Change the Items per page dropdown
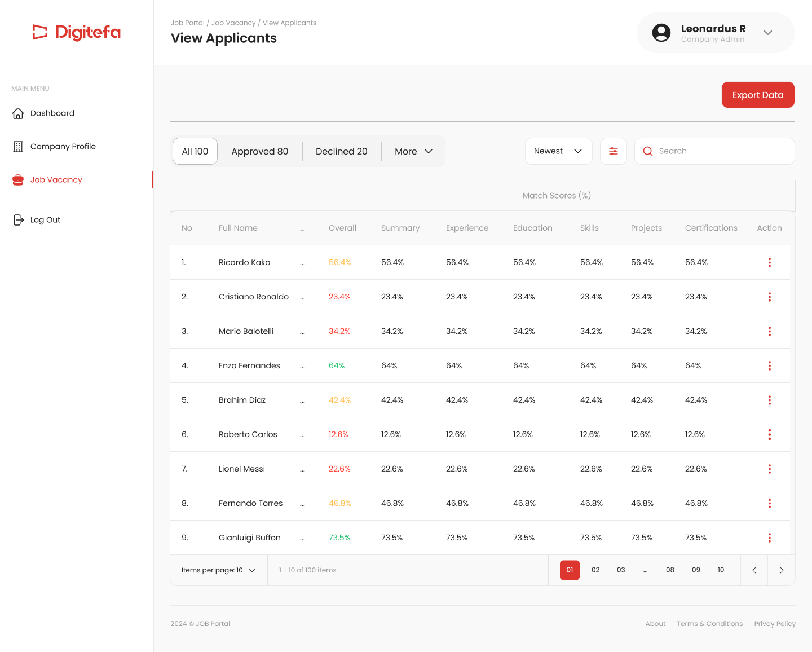Viewport: 812px width, 652px height. click(218, 570)
